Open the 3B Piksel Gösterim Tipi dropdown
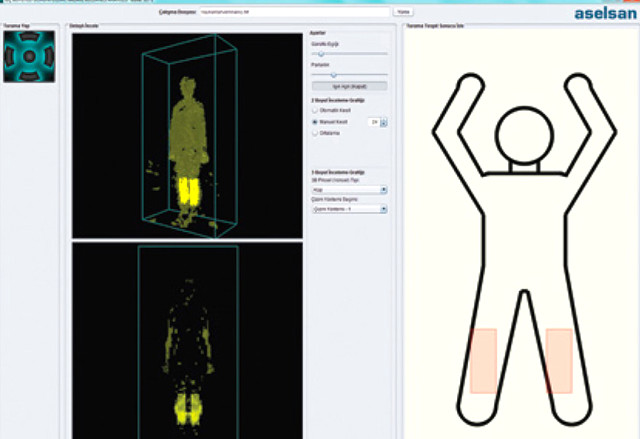Screen dimensions: 640x439 tap(350, 188)
